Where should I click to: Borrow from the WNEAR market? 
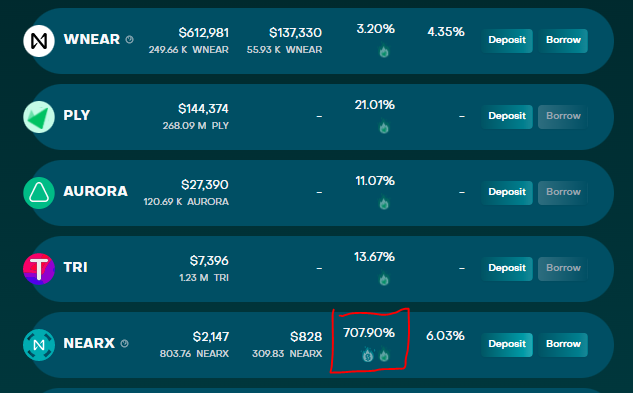pyautogui.click(x=563, y=40)
